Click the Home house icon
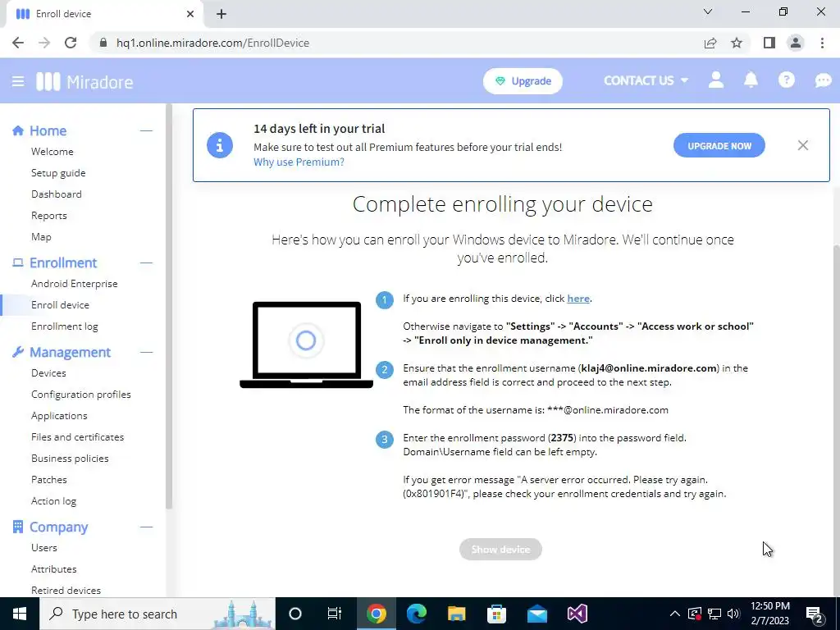This screenshot has width=840, height=630. (x=18, y=130)
